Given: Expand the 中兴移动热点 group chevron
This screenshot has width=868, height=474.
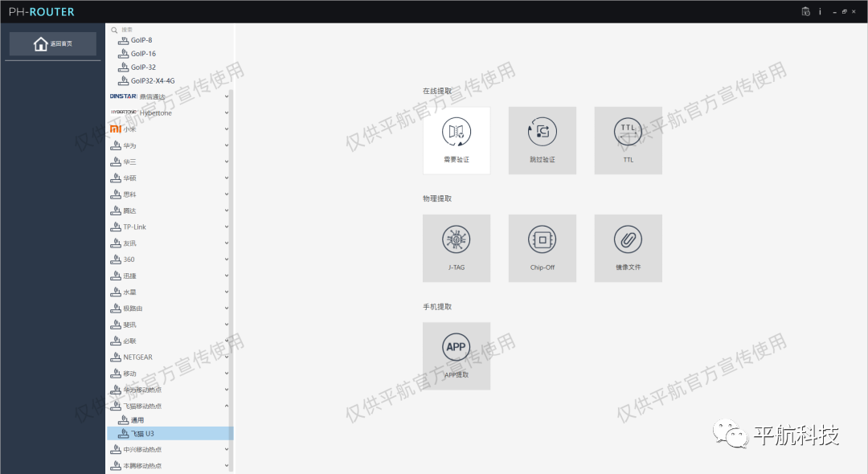Looking at the screenshot, I should (x=227, y=450).
